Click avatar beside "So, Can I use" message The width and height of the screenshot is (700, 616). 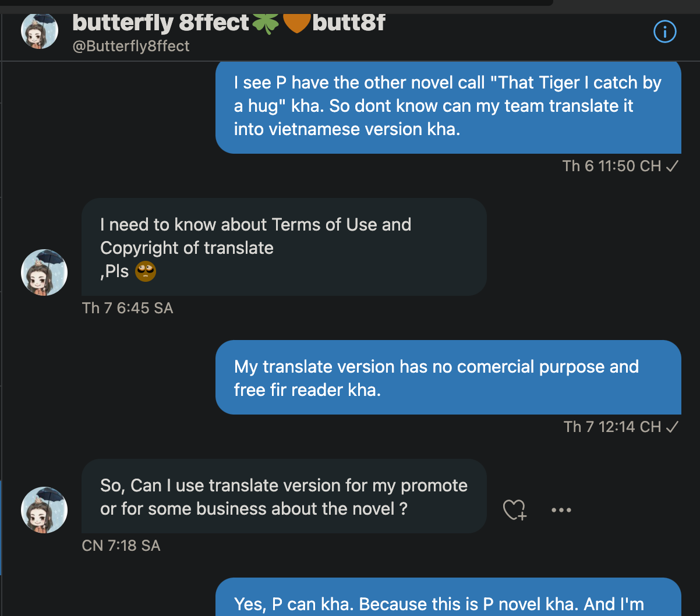click(x=44, y=510)
